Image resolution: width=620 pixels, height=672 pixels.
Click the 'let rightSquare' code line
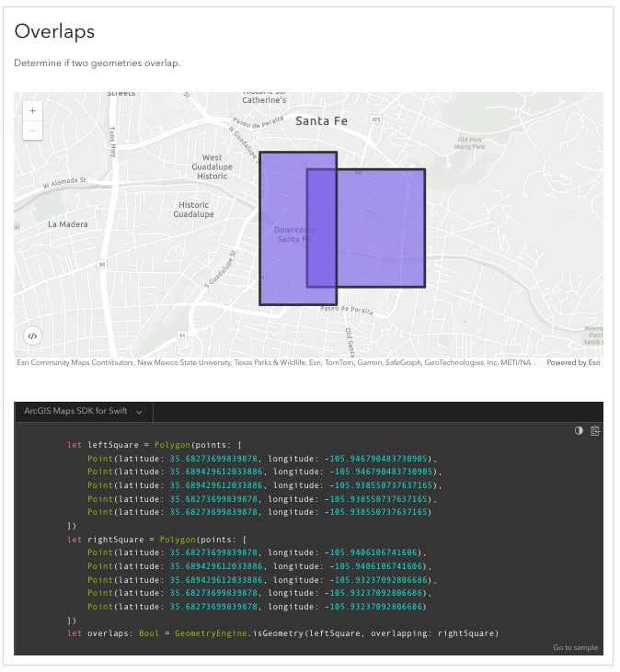pos(157,540)
